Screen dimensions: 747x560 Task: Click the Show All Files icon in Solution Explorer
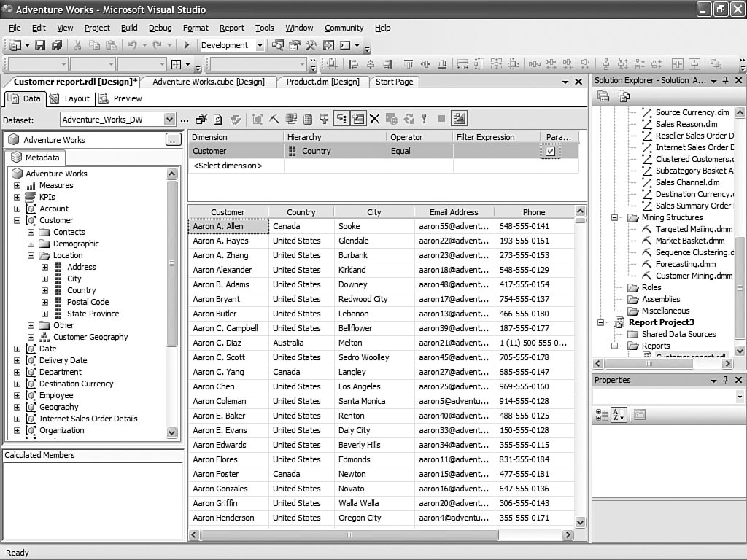624,96
